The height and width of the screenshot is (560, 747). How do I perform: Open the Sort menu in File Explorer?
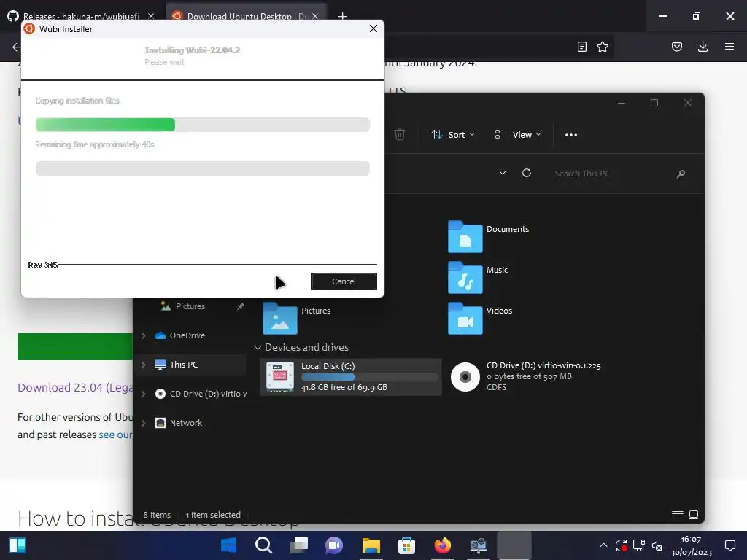tap(452, 135)
